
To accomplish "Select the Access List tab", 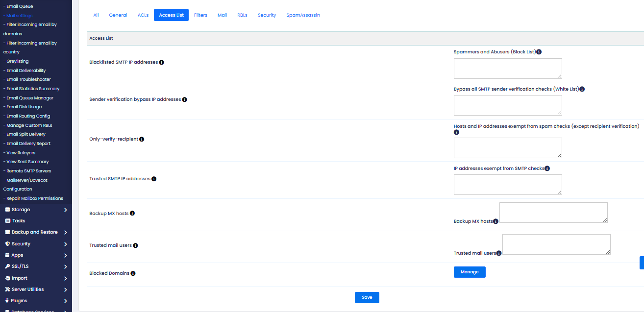I will point(171,15).
